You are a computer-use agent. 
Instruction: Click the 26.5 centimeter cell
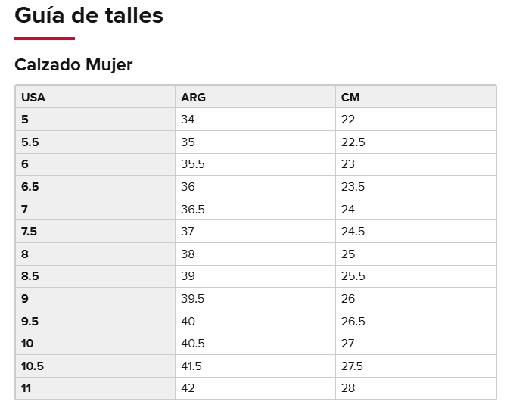coord(416,321)
